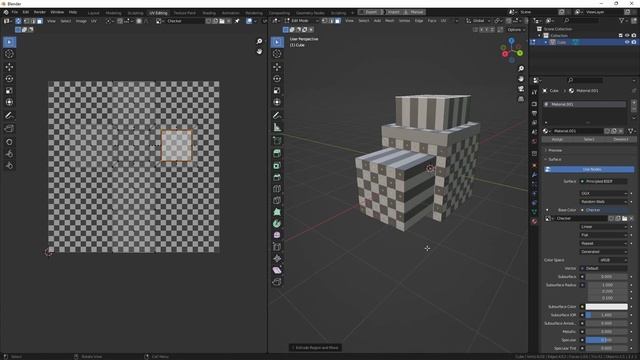
Task: Click Subsurface Color swatch
Action: (x=607, y=307)
